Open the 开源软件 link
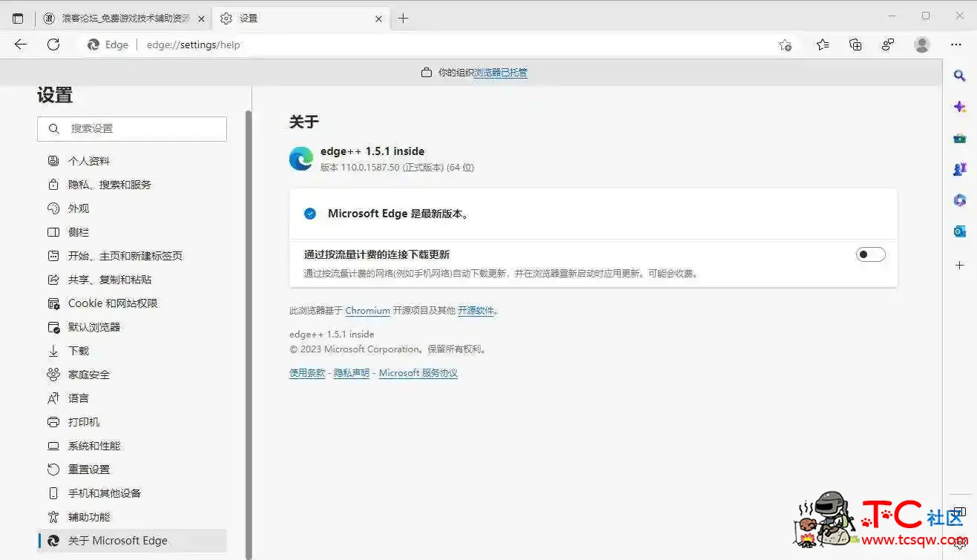 pyautogui.click(x=476, y=311)
